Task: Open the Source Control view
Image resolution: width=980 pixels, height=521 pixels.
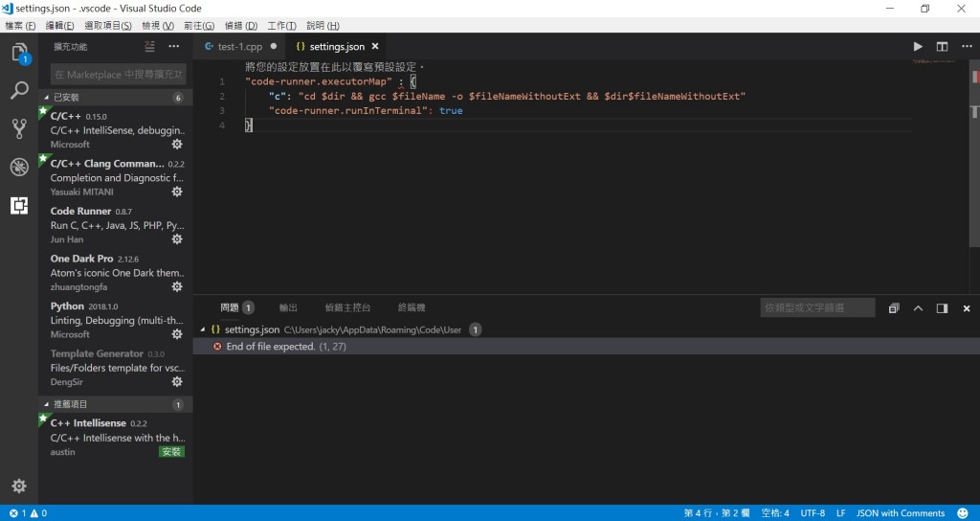Action: [19, 129]
